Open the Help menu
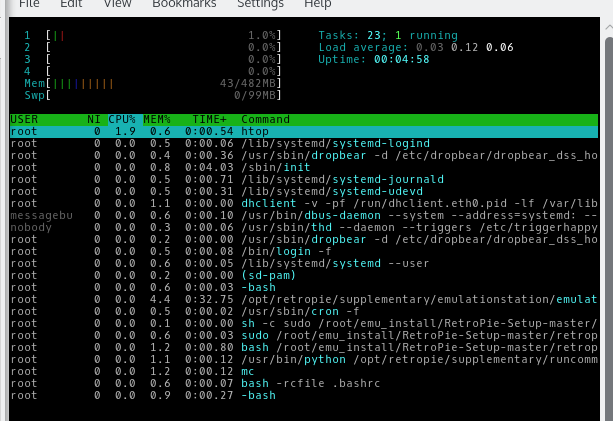 tap(317, 4)
